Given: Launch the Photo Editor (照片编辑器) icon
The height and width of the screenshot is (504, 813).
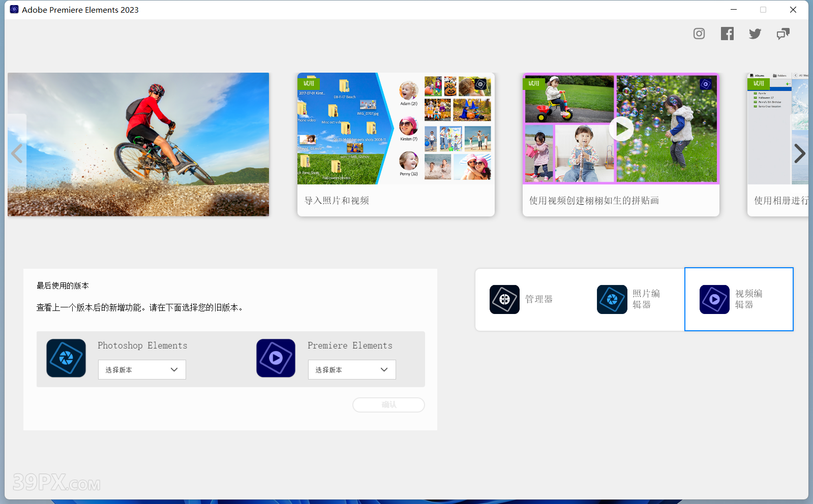Looking at the screenshot, I should coord(612,299).
